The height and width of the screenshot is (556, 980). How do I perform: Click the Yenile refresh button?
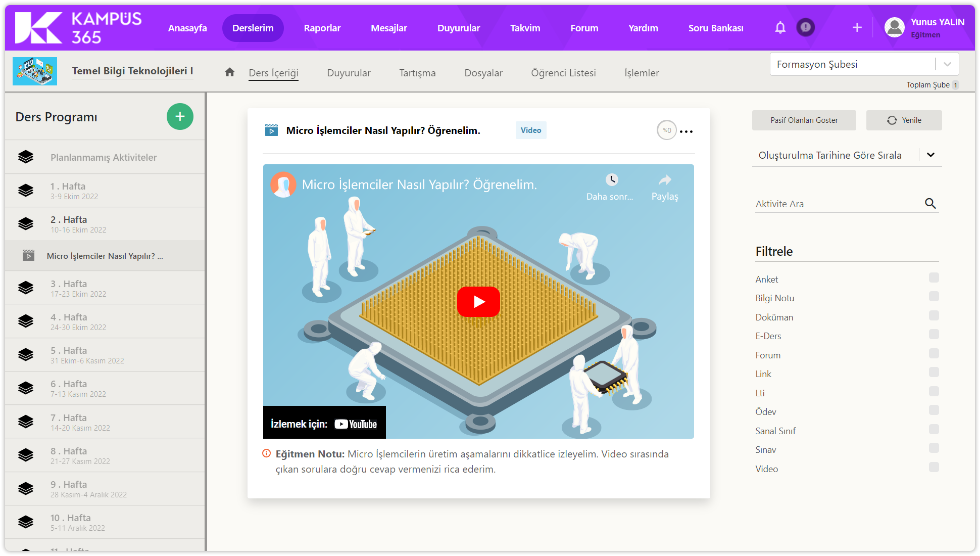point(904,120)
